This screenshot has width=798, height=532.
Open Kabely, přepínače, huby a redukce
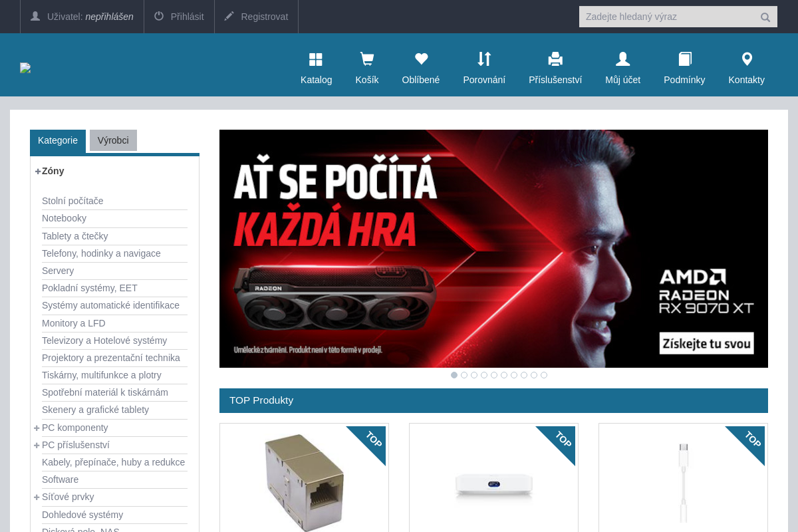(113, 462)
